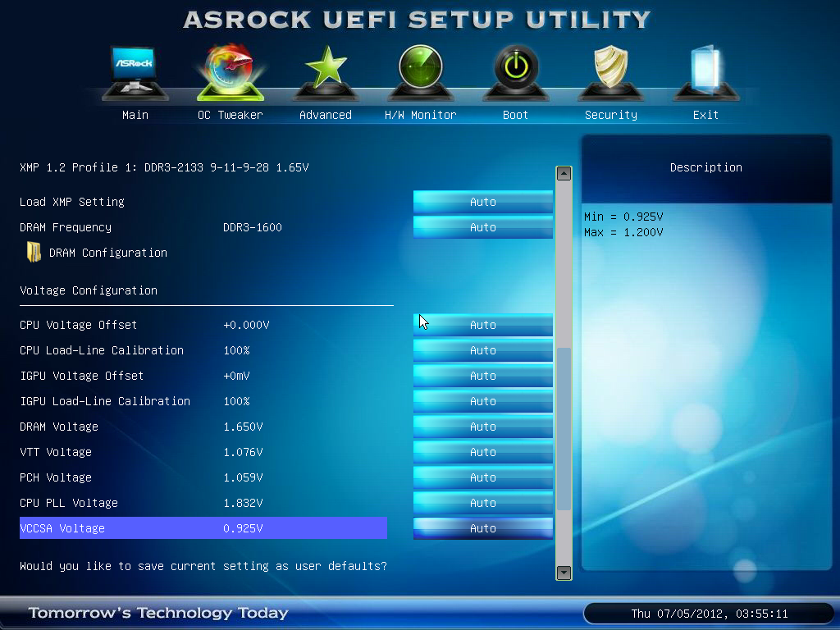Image resolution: width=840 pixels, height=630 pixels.
Task: Select the Boot power icon
Action: 516,72
